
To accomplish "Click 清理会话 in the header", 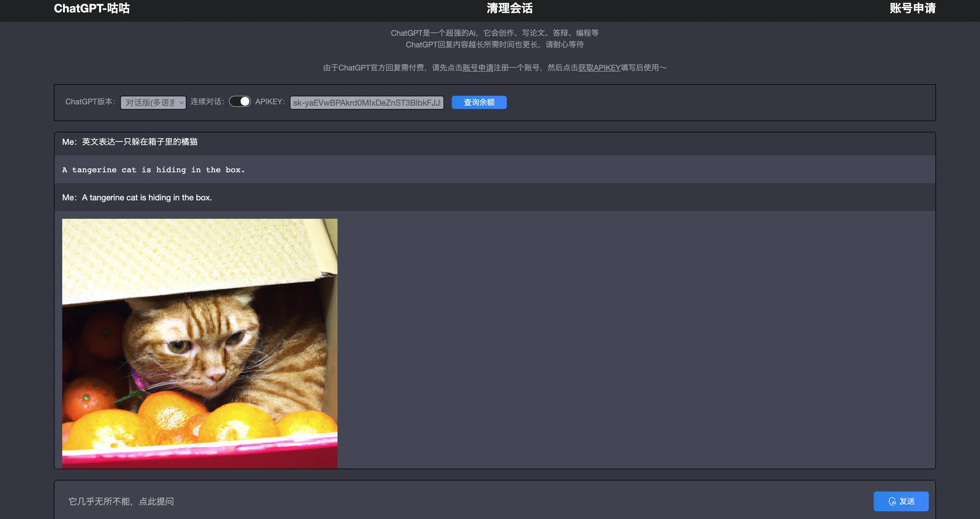I will pyautogui.click(x=509, y=8).
